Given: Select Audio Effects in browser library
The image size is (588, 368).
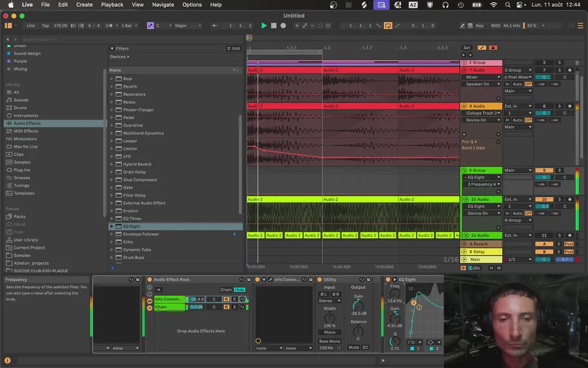Looking at the screenshot, I should pos(55,123).
